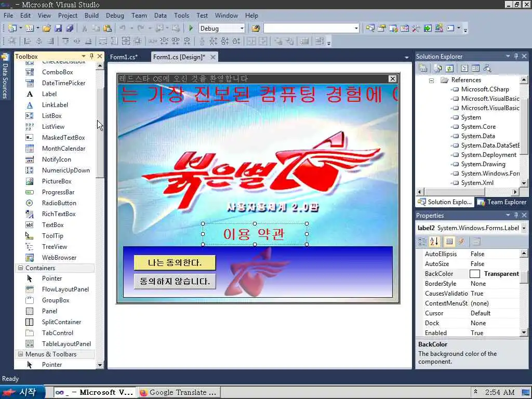This screenshot has width=532, height=399.
Task: Close the Form1.cs [Design] tab
Action: [212, 57]
